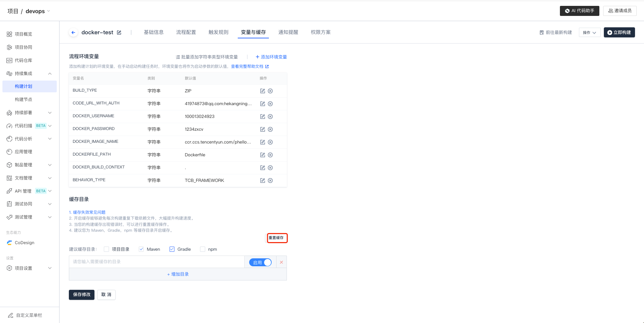Image resolution: width=644 pixels, height=323 pixels.
Task: Click the 添加环境变量 link
Action: pos(271,57)
